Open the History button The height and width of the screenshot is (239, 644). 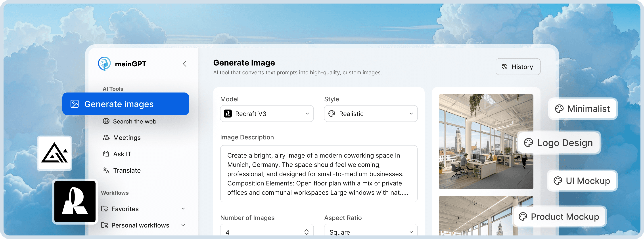[518, 67]
